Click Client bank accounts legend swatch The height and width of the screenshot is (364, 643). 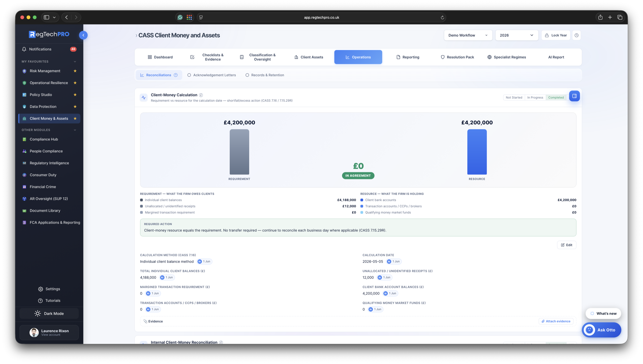[362, 200]
